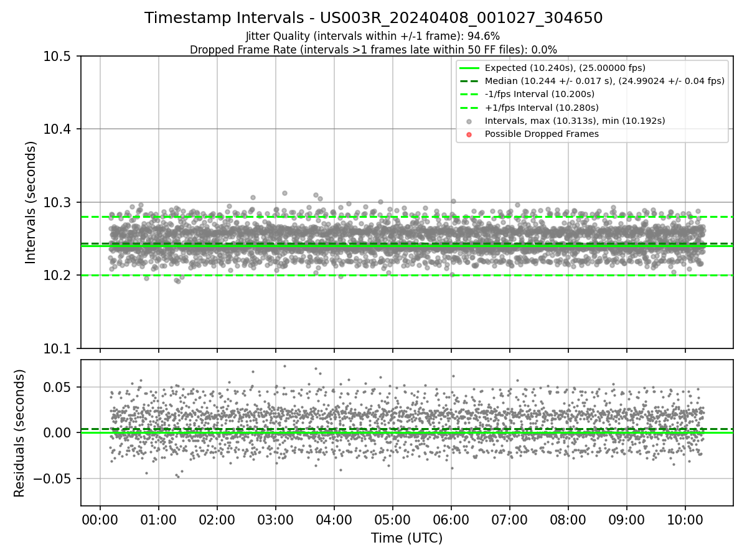Click the 10.2 y-axis tick label
The width and height of the screenshot is (747, 560).
pyautogui.click(x=59, y=276)
